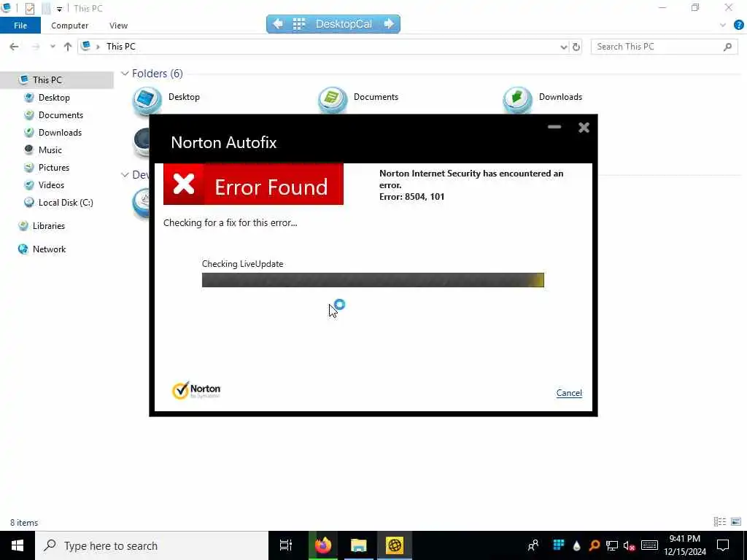
Task: Click the search magnifier icon
Action: (727, 47)
